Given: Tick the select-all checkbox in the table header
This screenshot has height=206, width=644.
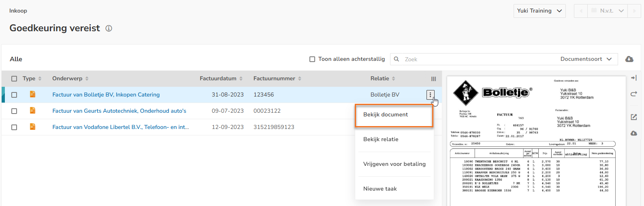Looking at the screenshot, I should tap(14, 79).
